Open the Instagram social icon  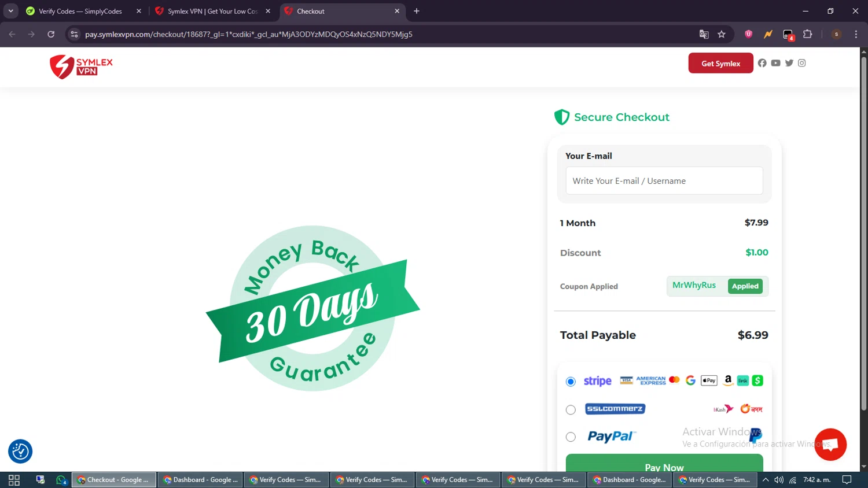(x=801, y=63)
